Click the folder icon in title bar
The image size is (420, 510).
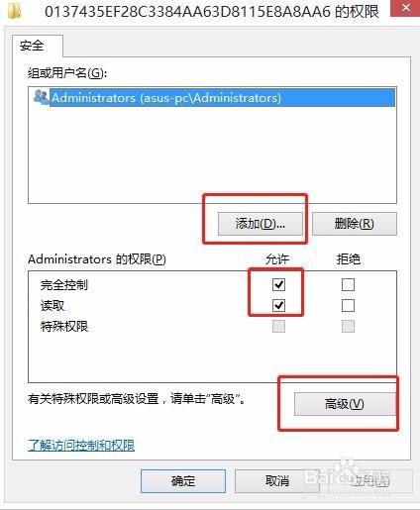click(x=15, y=11)
